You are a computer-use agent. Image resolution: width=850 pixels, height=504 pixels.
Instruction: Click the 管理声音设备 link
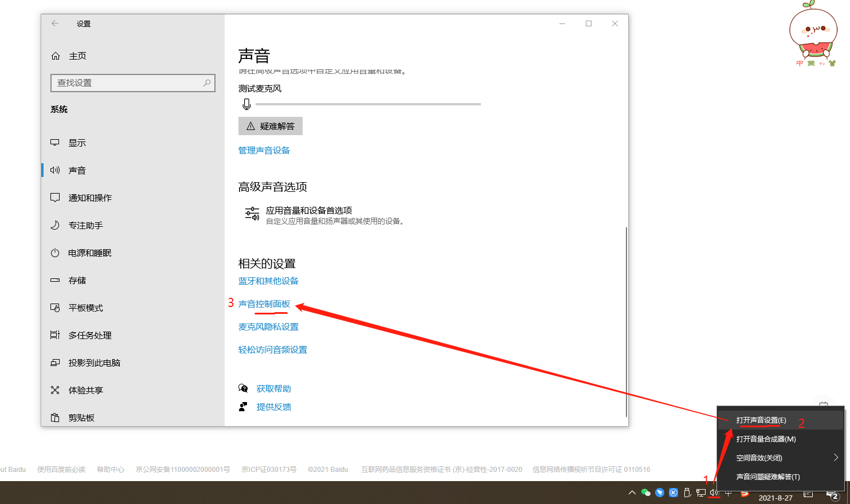pyautogui.click(x=264, y=150)
